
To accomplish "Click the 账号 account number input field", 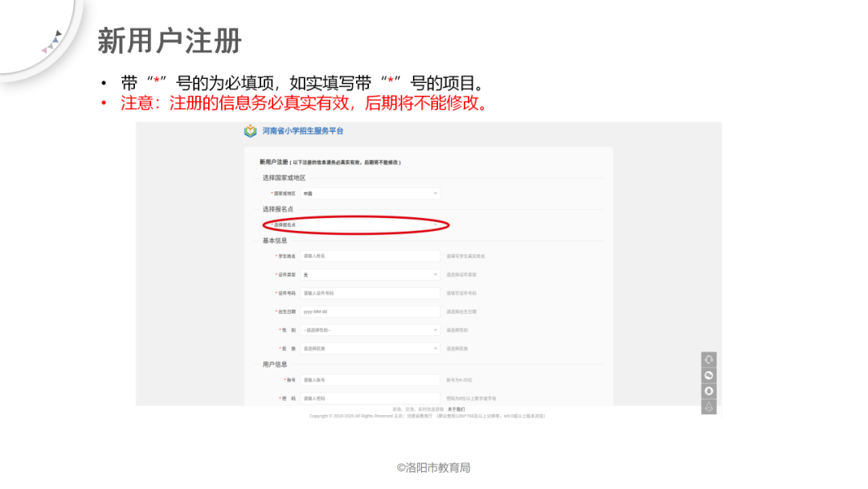I will pyautogui.click(x=370, y=379).
